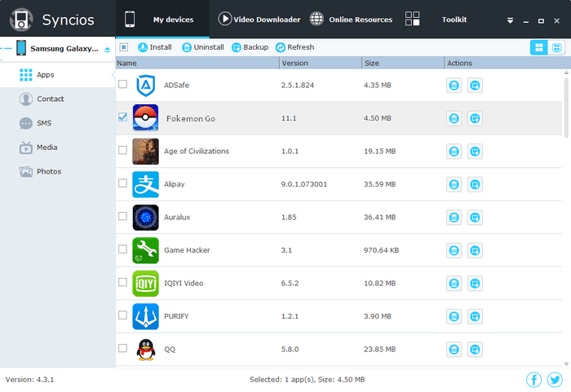Click backup icon in QQ row

point(475,350)
